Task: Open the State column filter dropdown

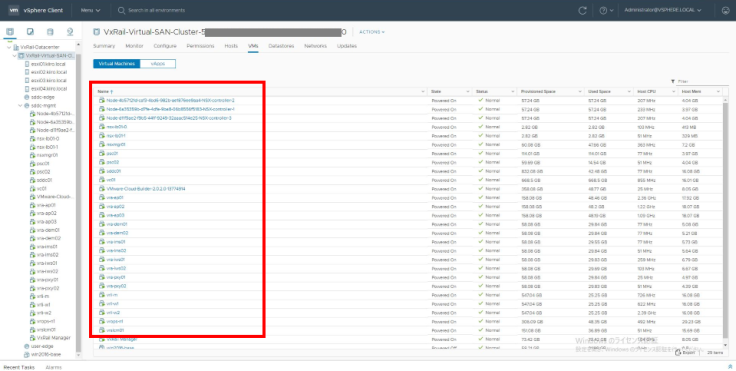Action: [468, 92]
